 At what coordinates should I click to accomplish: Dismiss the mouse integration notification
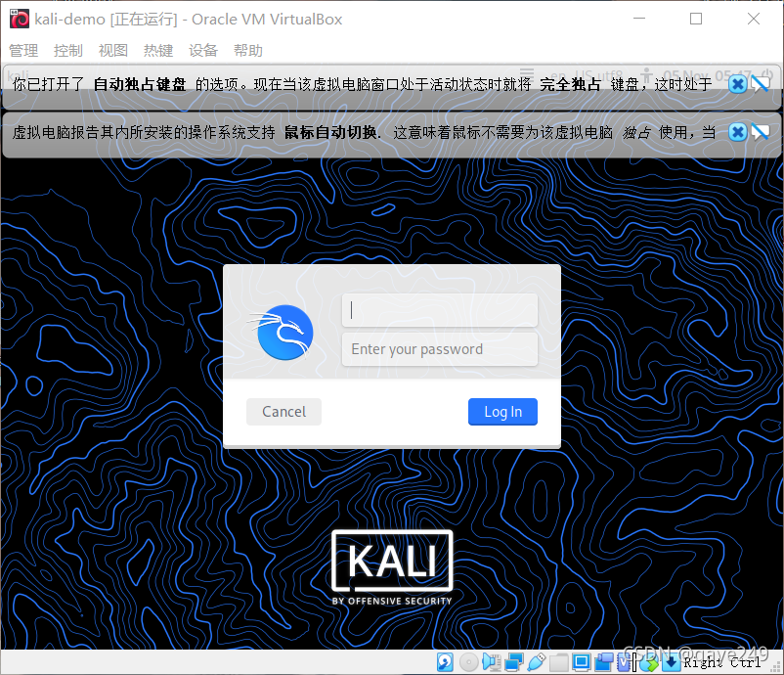pos(737,132)
